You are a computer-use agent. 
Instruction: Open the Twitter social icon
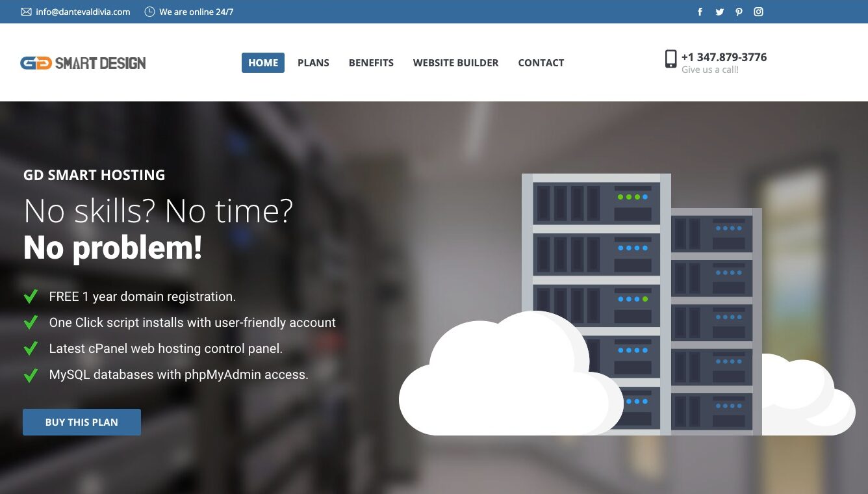point(719,12)
